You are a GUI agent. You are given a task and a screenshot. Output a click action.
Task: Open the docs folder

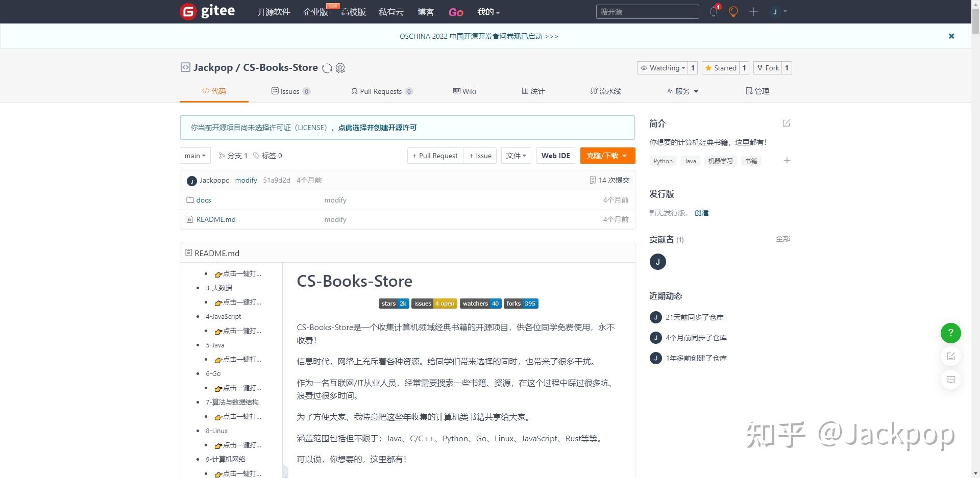click(x=203, y=200)
